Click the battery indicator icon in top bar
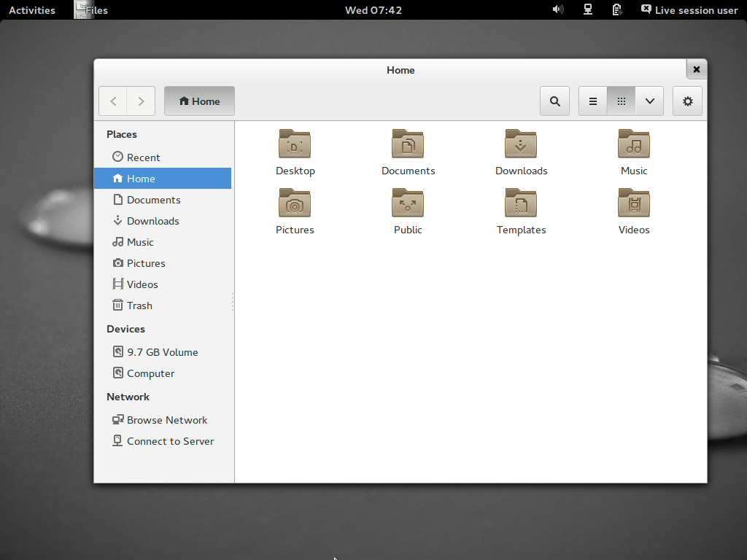 tap(617, 9)
